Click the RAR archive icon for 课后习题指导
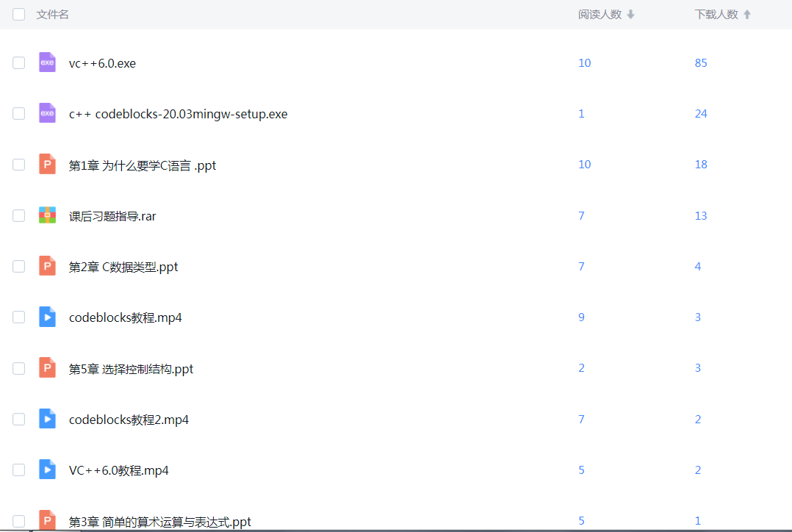The height and width of the screenshot is (532, 792). (47, 215)
